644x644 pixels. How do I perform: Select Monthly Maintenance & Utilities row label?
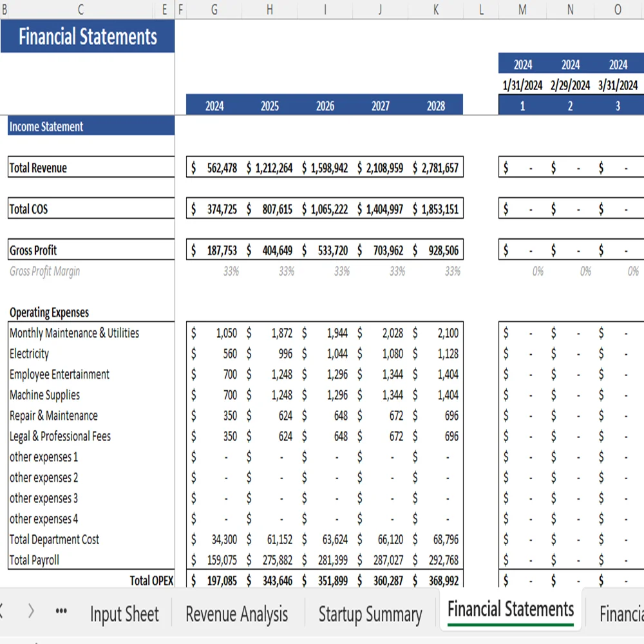click(74, 333)
